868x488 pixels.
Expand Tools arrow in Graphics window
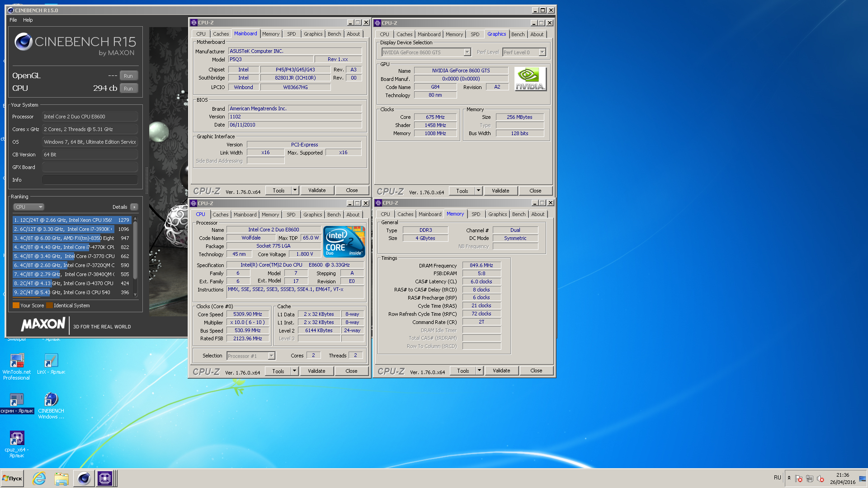[478, 191]
